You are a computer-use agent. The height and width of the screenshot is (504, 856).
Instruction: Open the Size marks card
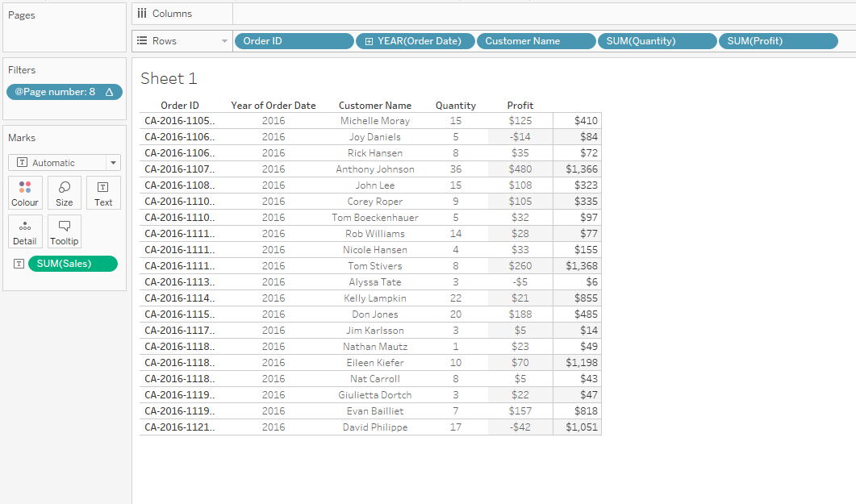pos(65,193)
